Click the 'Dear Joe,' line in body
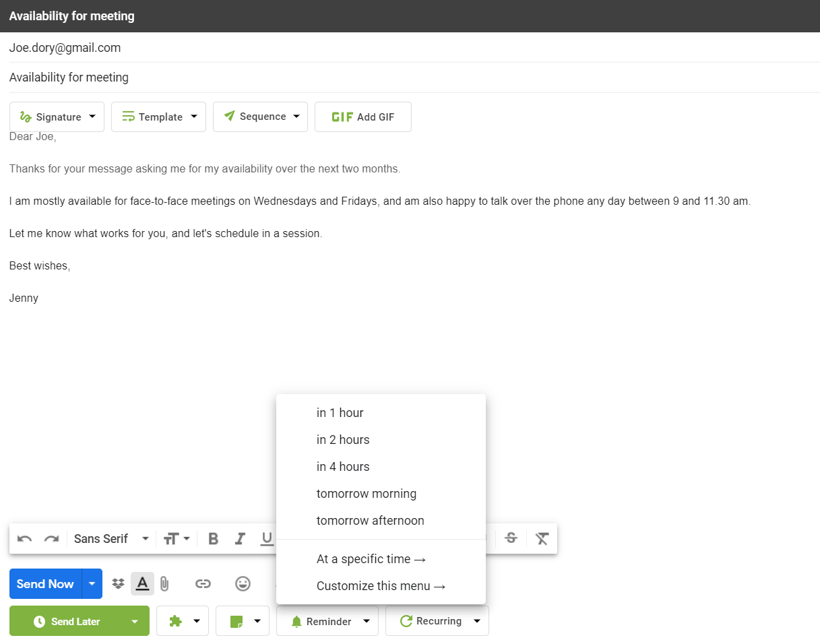820x644 pixels. pyautogui.click(x=33, y=137)
